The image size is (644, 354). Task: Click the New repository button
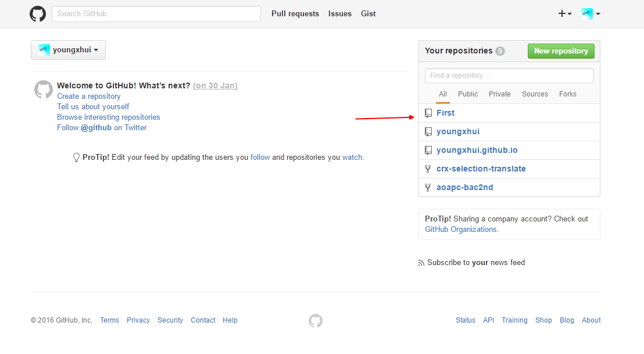[561, 51]
